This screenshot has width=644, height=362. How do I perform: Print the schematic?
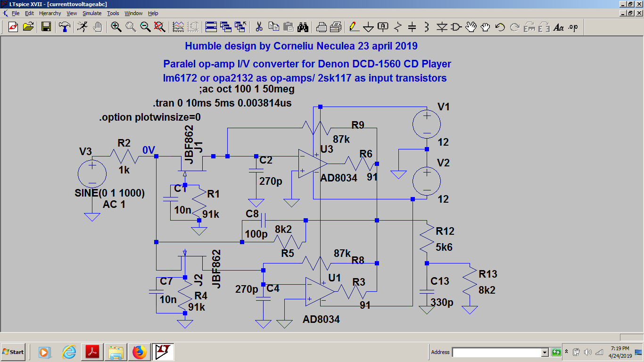[336, 27]
